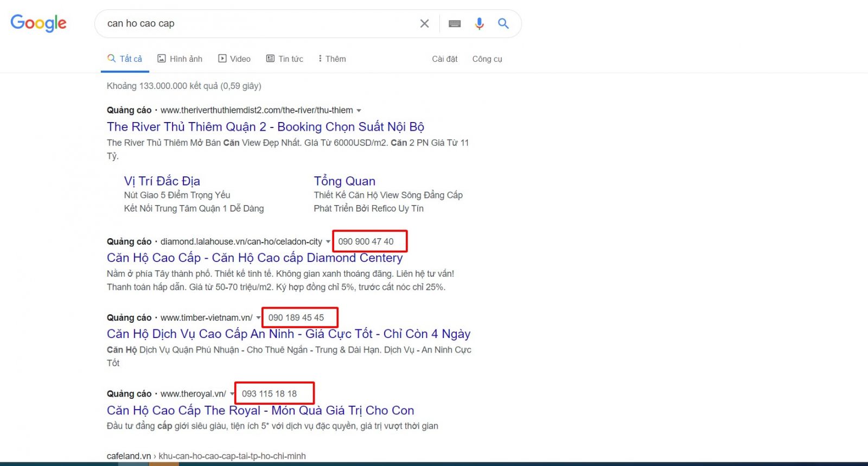Open 'Căn Hộ Cao Cấp Diamond Centery' ad link
This screenshot has width=868, height=466.
pyautogui.click(x=254, y=258)
